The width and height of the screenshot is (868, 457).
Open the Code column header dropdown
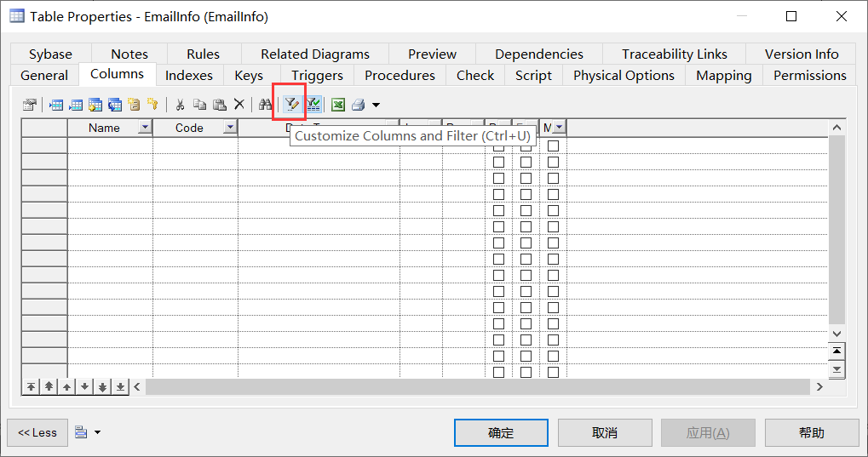click(230, 128)
